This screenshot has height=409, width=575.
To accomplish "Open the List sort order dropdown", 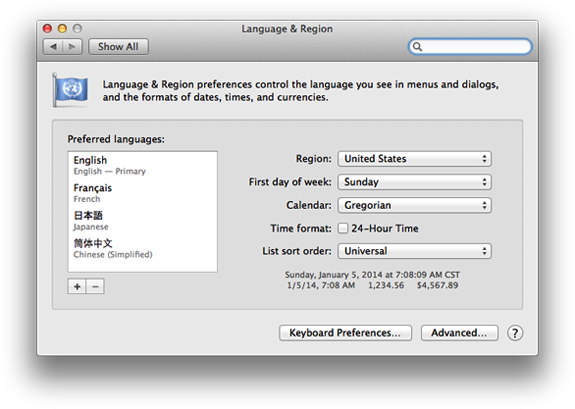I will click(414, 251).
